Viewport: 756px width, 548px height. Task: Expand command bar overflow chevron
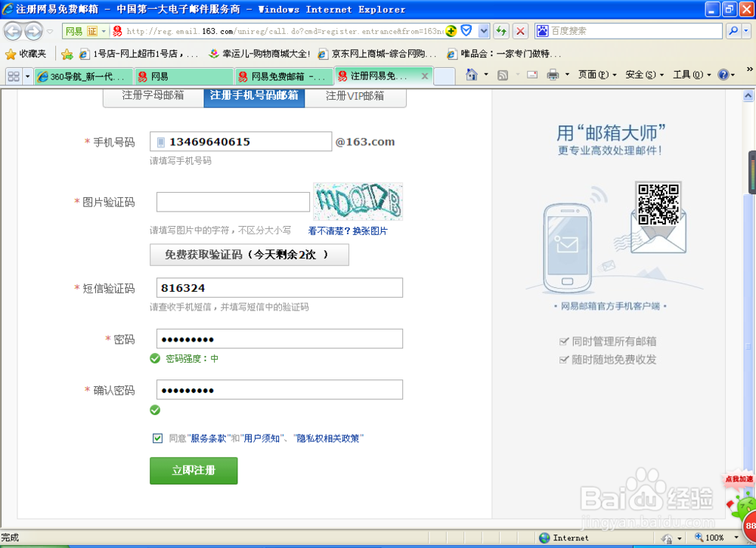(749, 70)
